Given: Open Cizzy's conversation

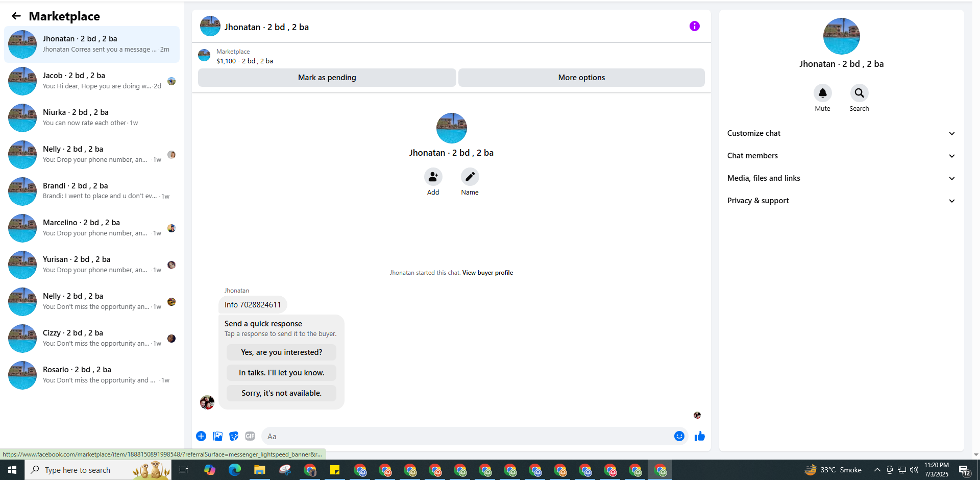Looking at the screenshot, I should 92,339.
